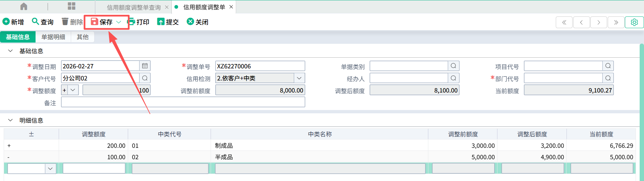Click the 关闭 close toolbar button
This screenshot has width=644, height=181.
pyautogui.click(x=198, y=22)
